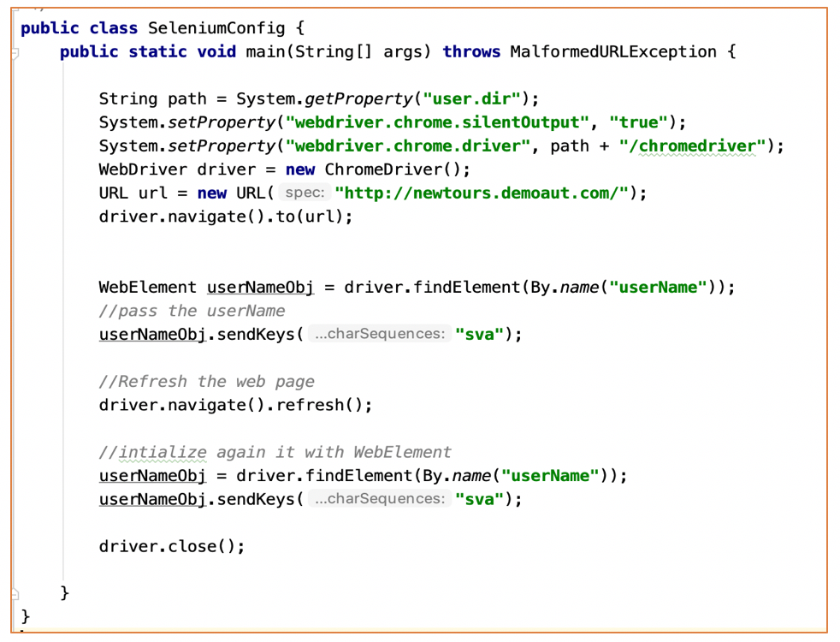Click the 'args' parameter in main
The image size is (840, 642).
(x=403, y=51)
